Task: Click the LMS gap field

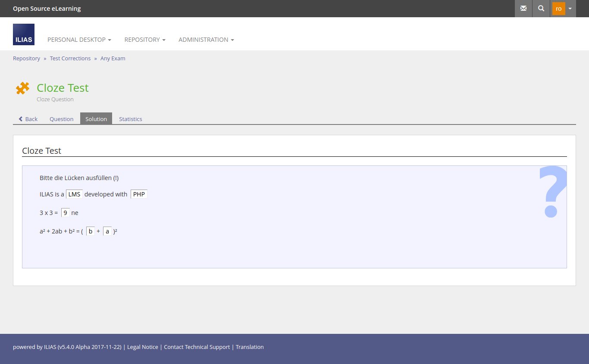Action: click(x=74, y=194)
